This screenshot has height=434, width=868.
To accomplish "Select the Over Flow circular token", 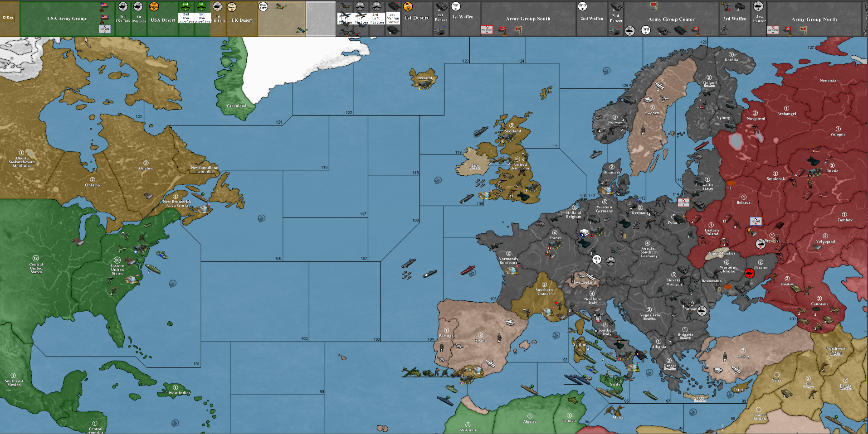I will (263, 6).
